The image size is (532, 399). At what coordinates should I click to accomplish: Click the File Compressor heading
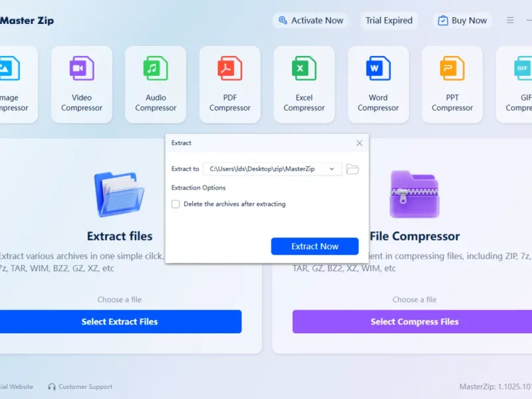(x=414, y=236)
